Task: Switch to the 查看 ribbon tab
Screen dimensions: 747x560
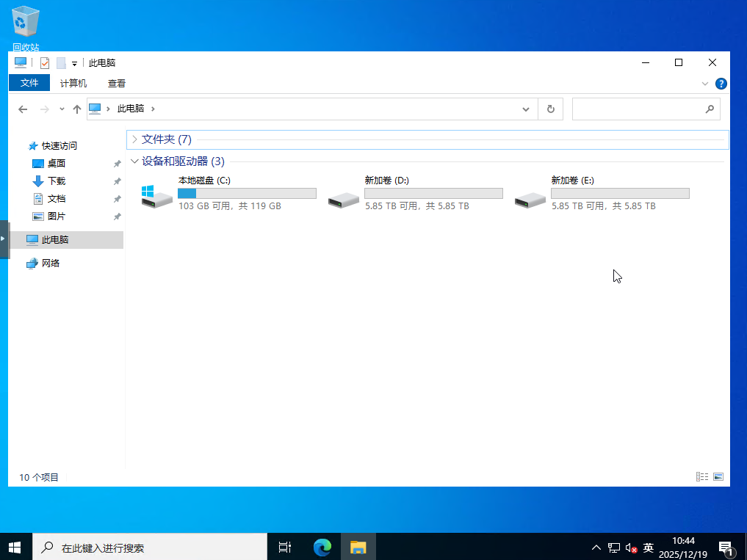Action: [x=117, y=84]
